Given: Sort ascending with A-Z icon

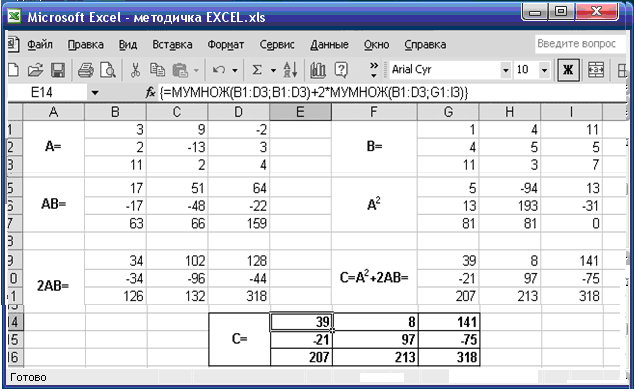Looking at the screenshot, I should click(x=290, y=70).
